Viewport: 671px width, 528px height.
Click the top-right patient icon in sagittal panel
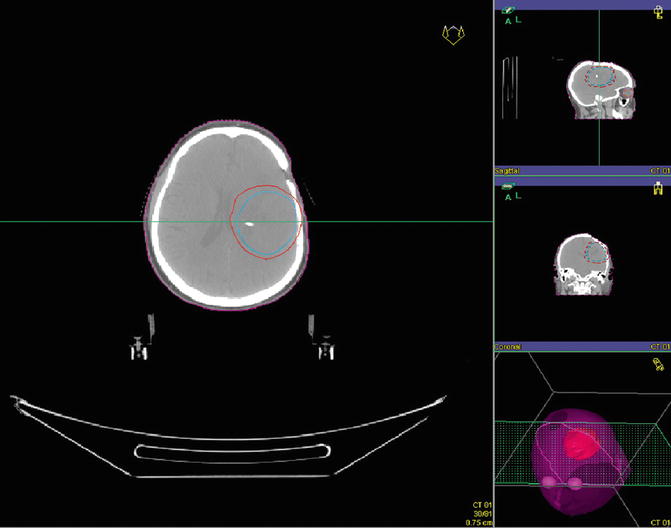click(657, 12)
